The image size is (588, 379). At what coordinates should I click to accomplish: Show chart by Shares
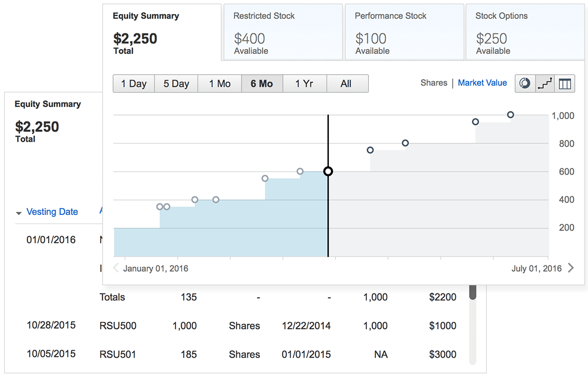tap(434, 83)
